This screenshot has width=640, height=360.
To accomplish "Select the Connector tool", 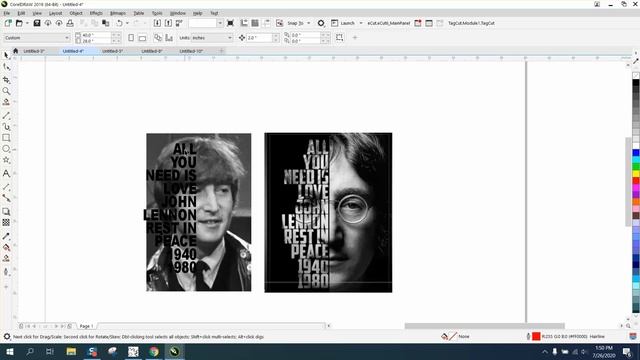I will coord(6,198).
